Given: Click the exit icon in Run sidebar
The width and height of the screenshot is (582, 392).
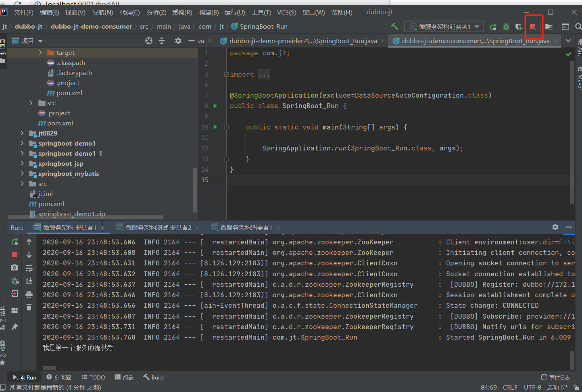Looking at the screenshot, I should tap(15, 294).
